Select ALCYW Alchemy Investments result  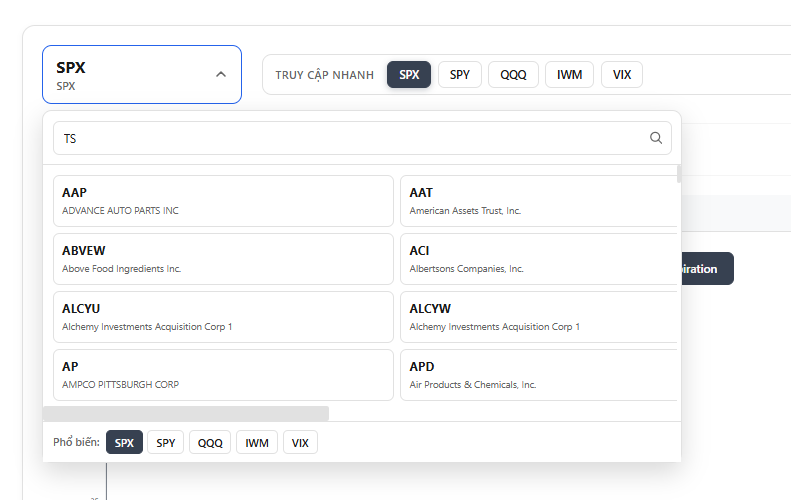coord(540,317)
